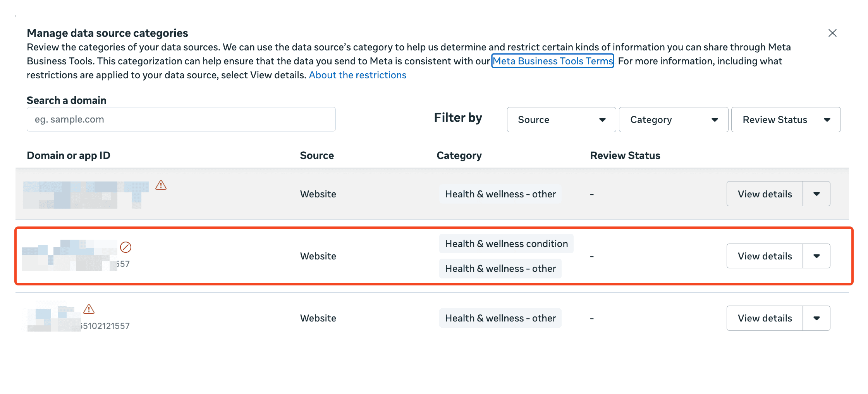Expand arrow next to second row View details

coord(816,256)
